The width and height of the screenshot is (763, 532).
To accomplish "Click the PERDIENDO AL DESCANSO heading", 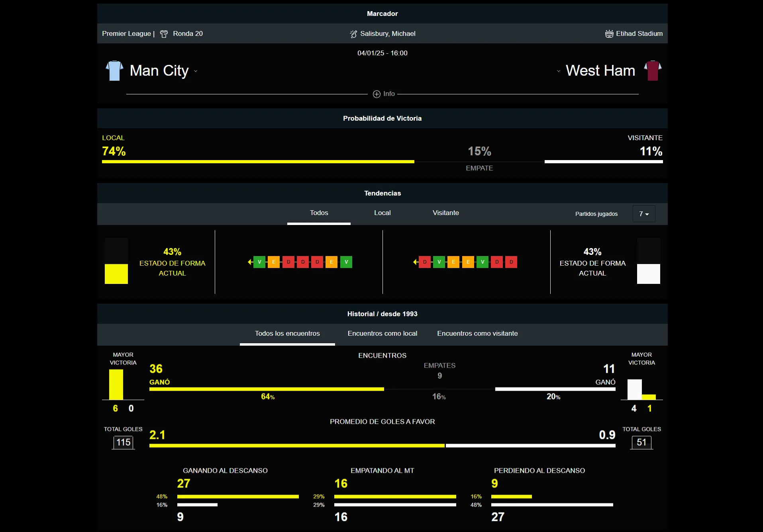I will (x=539, y=471).
